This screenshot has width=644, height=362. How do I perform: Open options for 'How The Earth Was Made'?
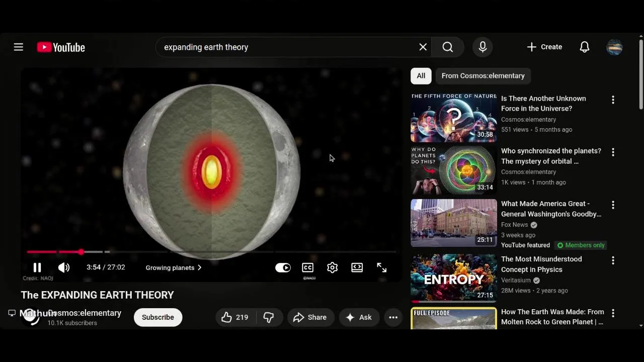click(x=613, y=313)
